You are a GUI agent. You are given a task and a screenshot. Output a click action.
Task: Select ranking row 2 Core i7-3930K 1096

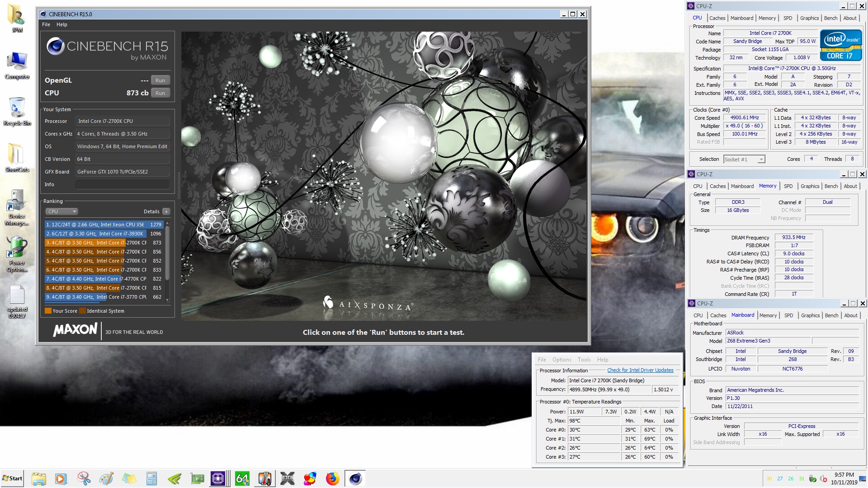(104, 234)
